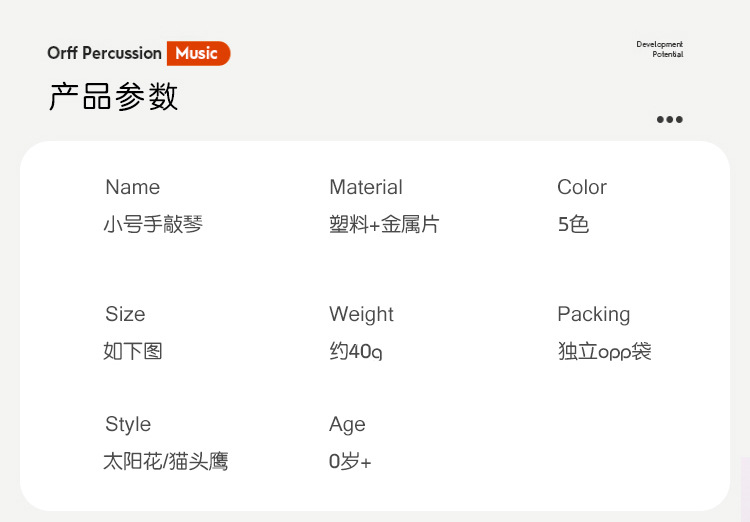Screen dimensions: 750x522
Task: Click the orange Music badge
Action: [x=197, y=54]
